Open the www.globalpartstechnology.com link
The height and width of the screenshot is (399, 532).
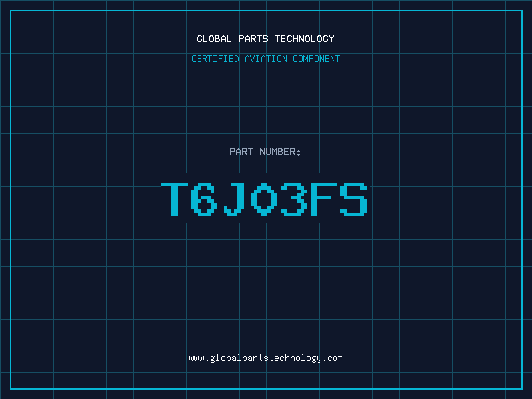pos(265,358)
